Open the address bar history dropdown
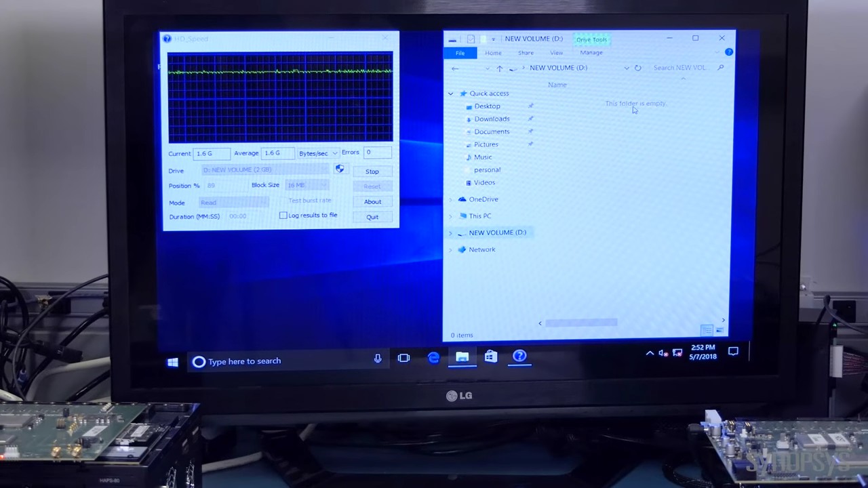Screen dimensions: 868x488 coord(626,68)
